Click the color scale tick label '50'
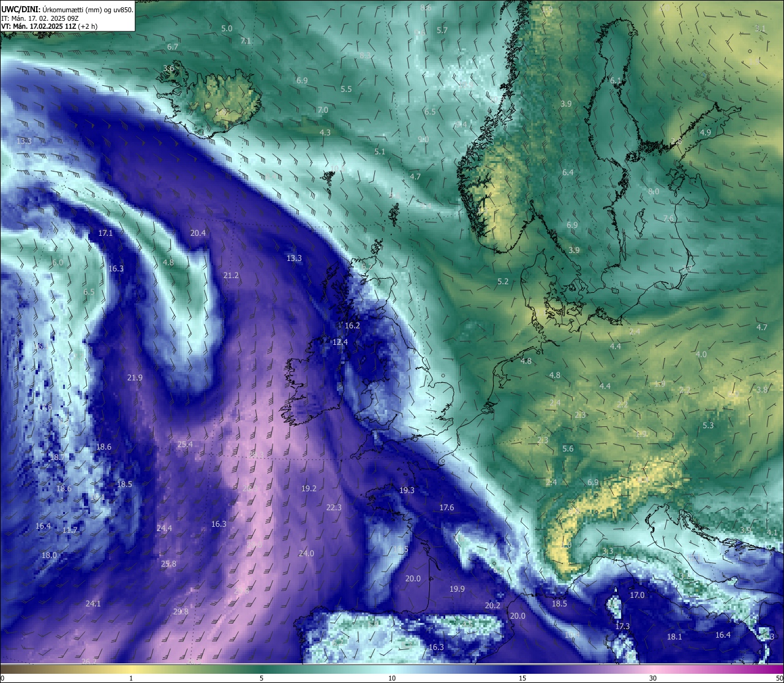This screenshot has height=683, width=784. click(x=780, y=678)
